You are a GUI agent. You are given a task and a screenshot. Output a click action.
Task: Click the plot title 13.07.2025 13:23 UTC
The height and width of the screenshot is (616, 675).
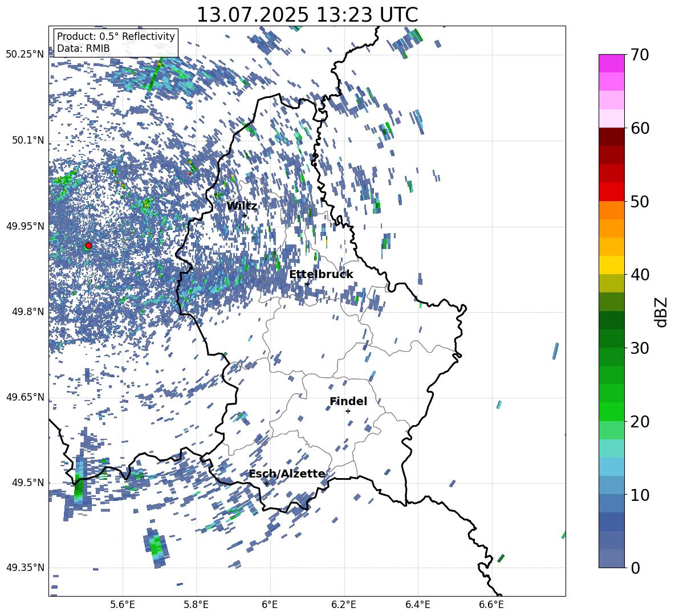click(307, 15)
